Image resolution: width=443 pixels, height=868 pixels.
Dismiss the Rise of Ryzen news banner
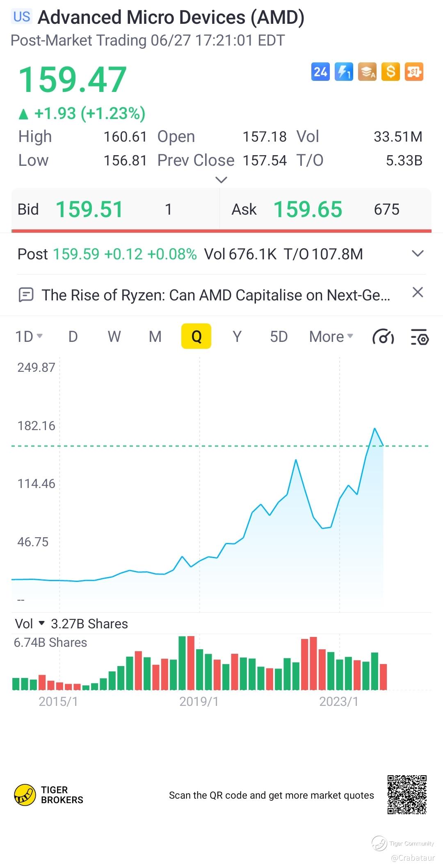pos(418,293)
